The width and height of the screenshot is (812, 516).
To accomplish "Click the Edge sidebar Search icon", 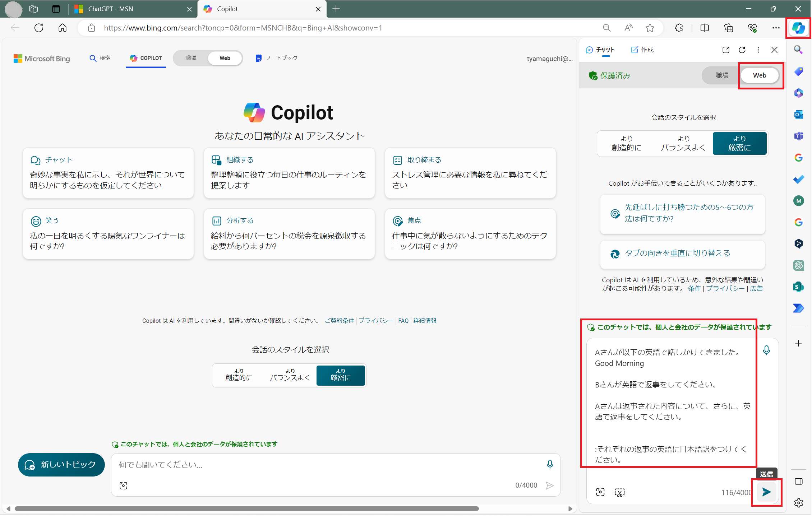I will pyautogui.click(x=798, y=50).
